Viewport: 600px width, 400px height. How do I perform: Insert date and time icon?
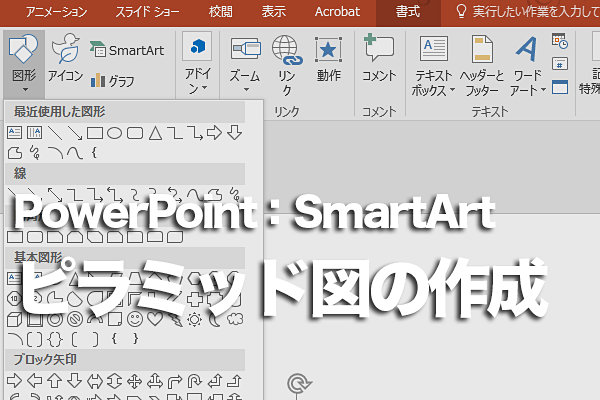coord(560,41)
